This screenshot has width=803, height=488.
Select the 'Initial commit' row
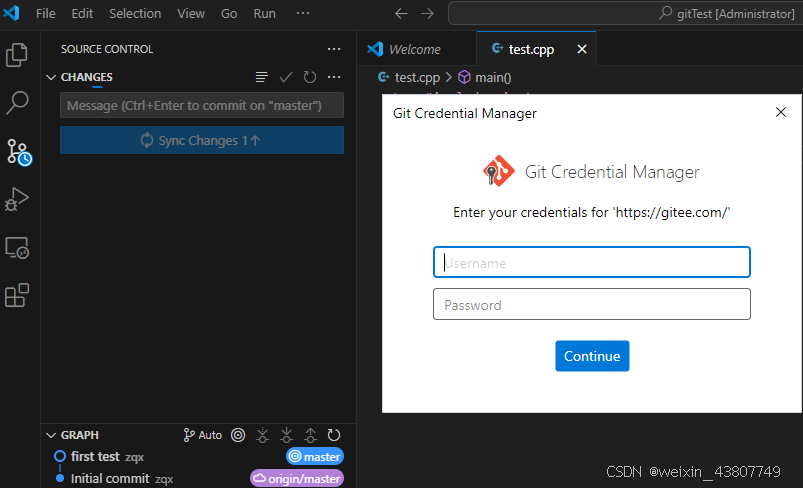[x=199, y=478]
